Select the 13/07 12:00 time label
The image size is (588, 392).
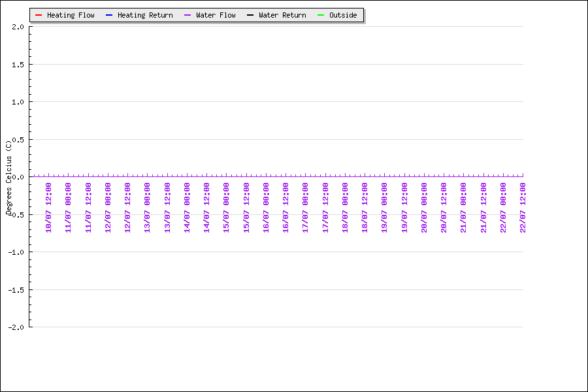point(167,207)
